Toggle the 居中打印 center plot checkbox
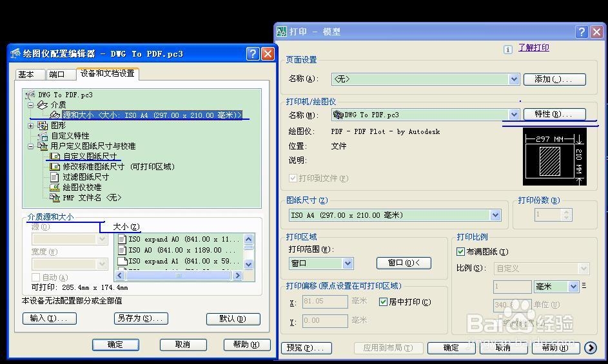 [x=383, y=302]
